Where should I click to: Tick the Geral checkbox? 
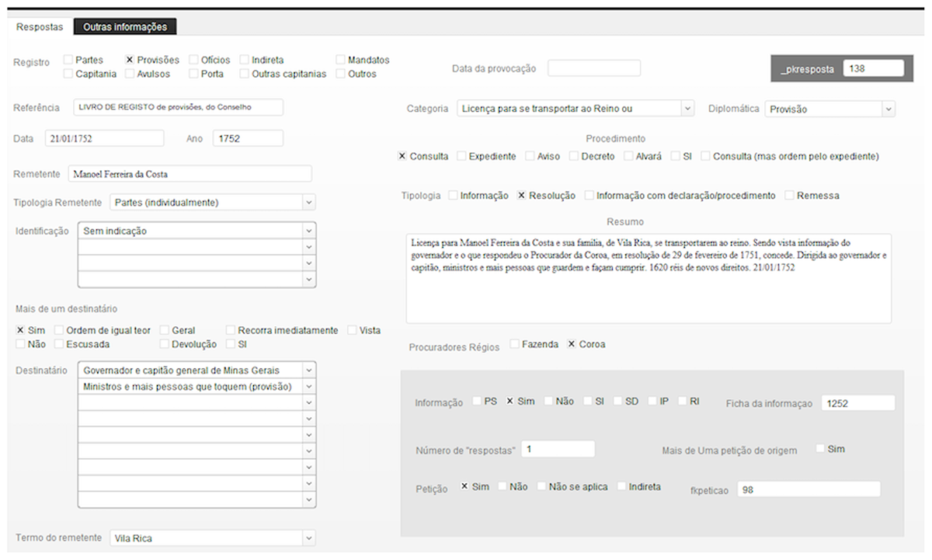pyautogui.click(x=164, y=330)
